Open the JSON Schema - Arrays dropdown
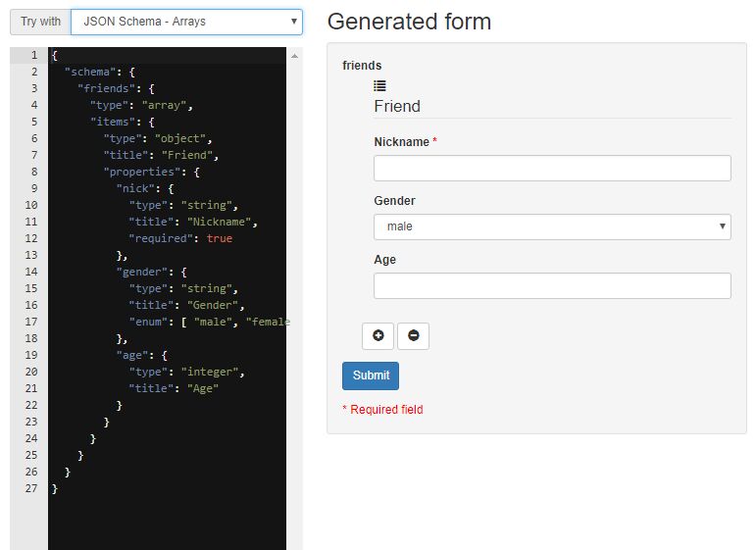Image resolution: width=756 pixels, height=550 pixels. [186, 22]
